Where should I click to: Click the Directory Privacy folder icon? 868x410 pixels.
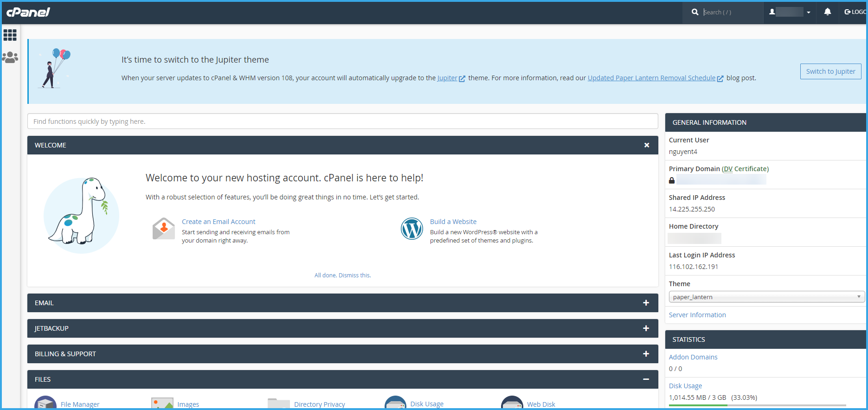pyautogui.click(x=279, y=404)
